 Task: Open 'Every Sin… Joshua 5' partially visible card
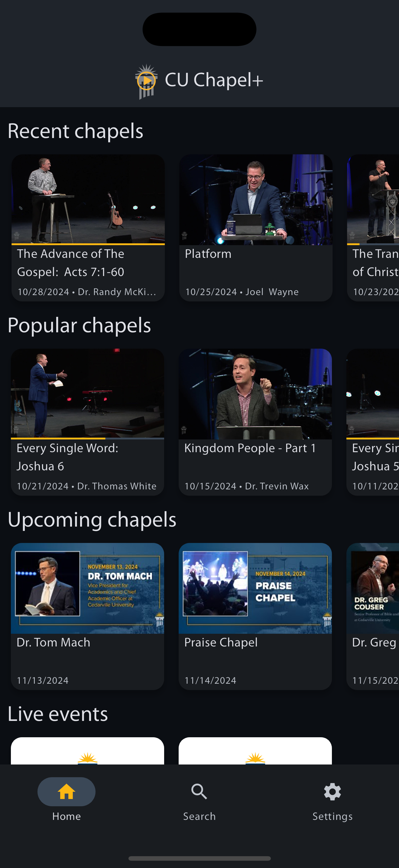373,422
